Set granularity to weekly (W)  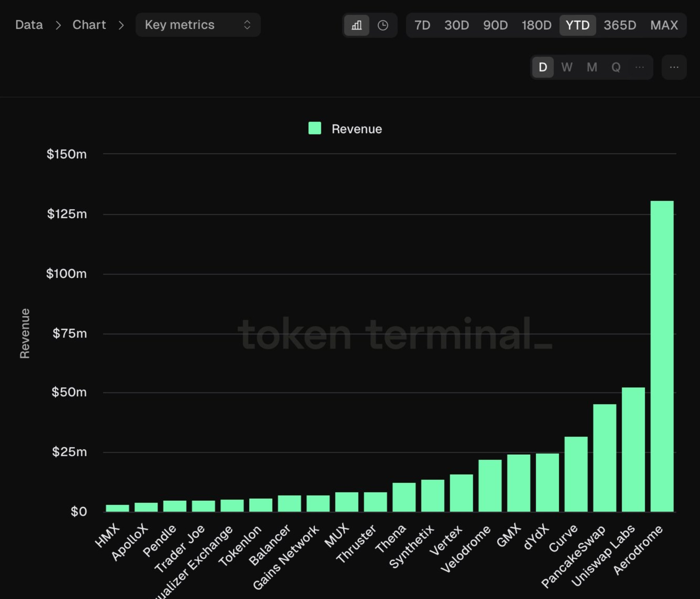567,67
